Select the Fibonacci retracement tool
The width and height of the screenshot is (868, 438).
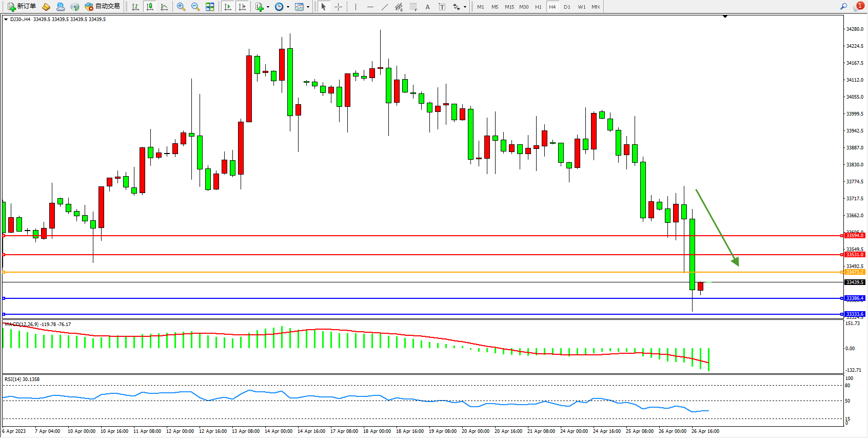(413, 7)
